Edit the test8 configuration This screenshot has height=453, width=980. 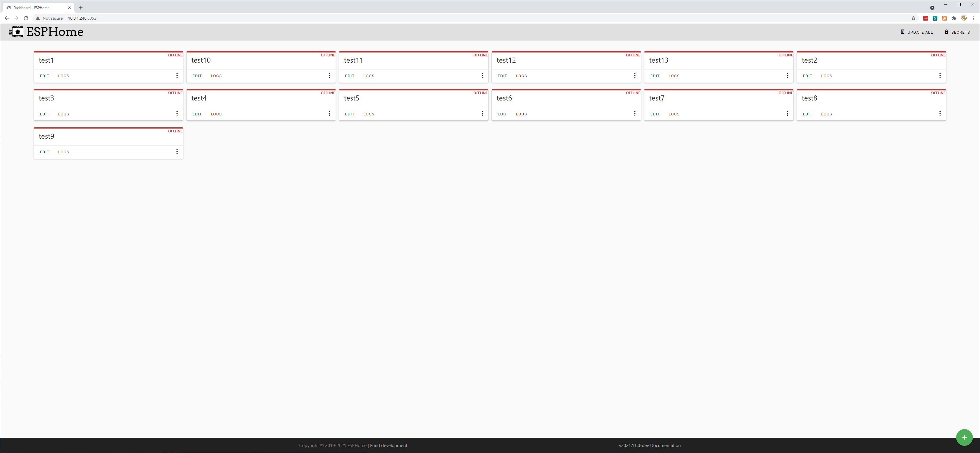(x=807, y=114)
